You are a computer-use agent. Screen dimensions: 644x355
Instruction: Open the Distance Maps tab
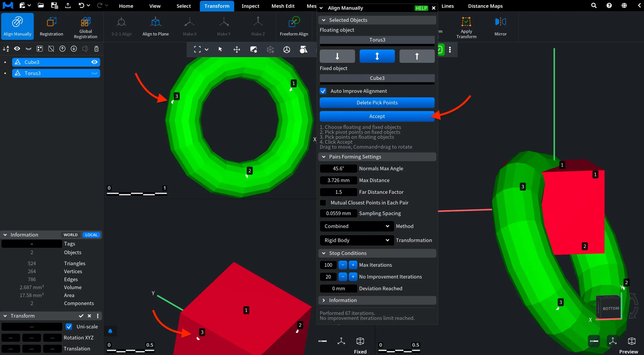485,6
